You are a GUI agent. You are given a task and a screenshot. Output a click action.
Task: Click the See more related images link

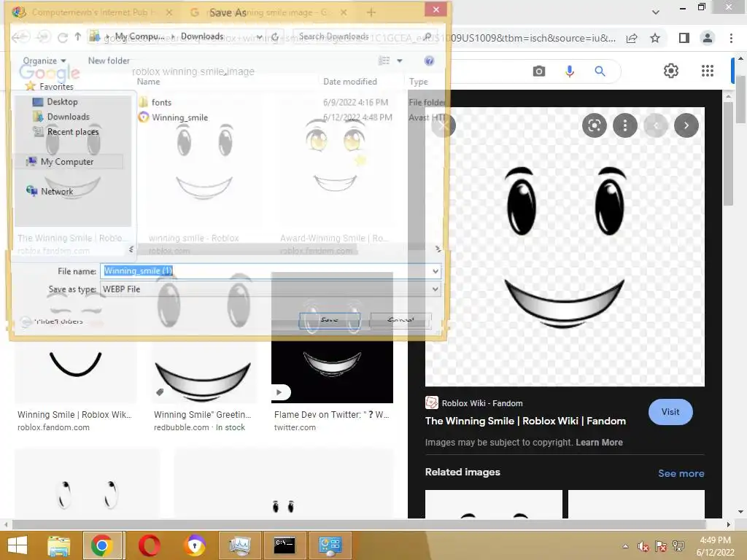tap(681, 473)
